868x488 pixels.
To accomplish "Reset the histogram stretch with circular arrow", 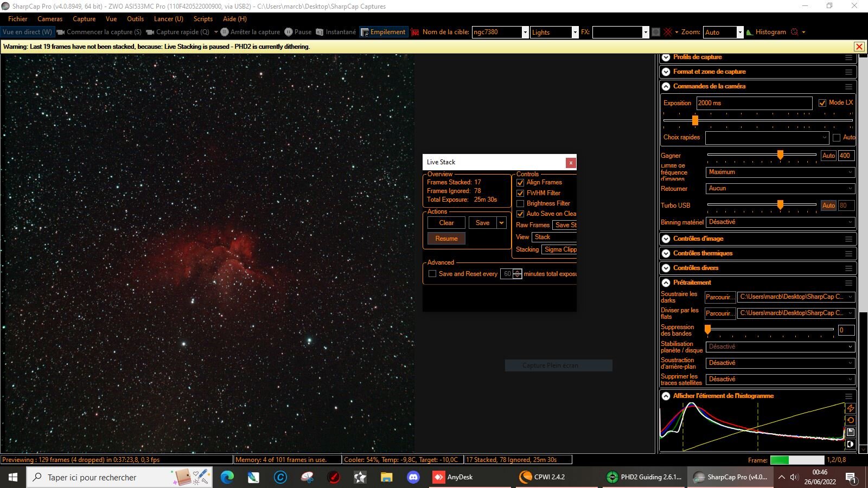I will click(x=851, y=420).
